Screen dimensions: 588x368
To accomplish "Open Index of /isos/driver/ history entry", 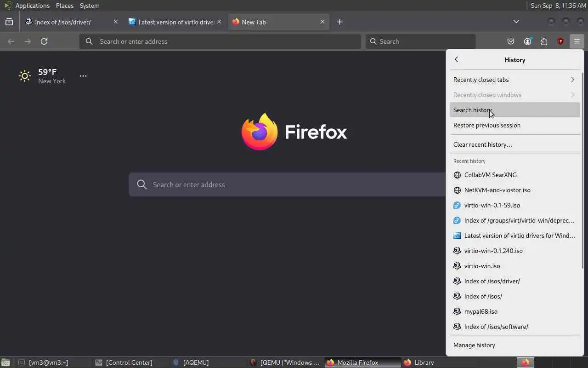I will click(x=514, y=281).
